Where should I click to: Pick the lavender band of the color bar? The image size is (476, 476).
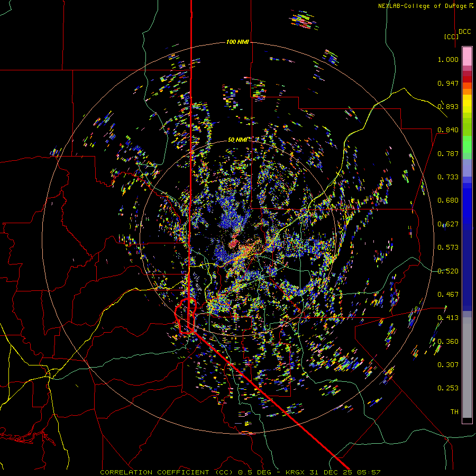(x=467, y=168)
